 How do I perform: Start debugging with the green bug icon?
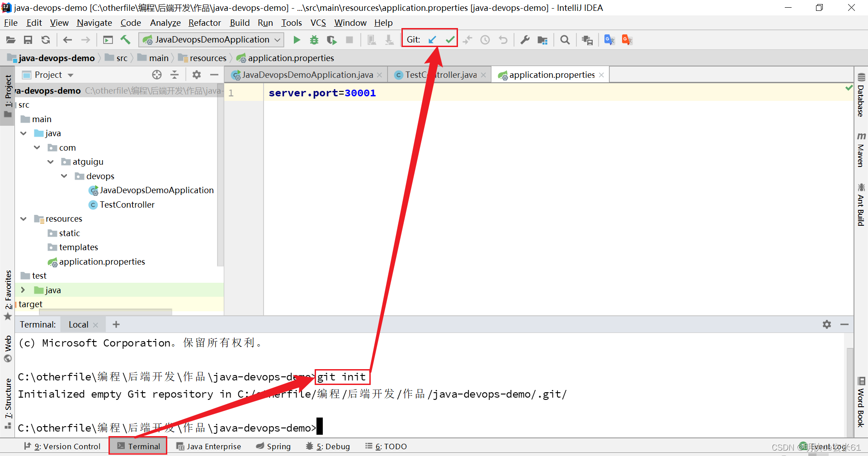click(314, 40)
